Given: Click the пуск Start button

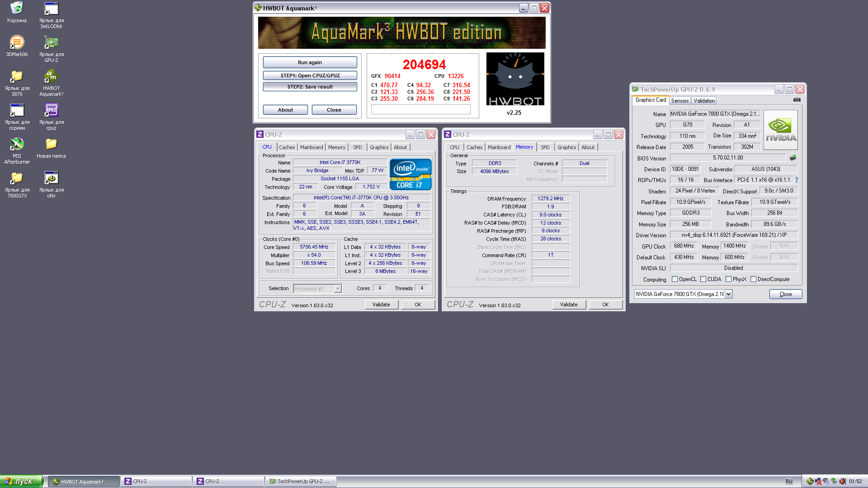Looking at the screenshot, I should coord(22,481).
